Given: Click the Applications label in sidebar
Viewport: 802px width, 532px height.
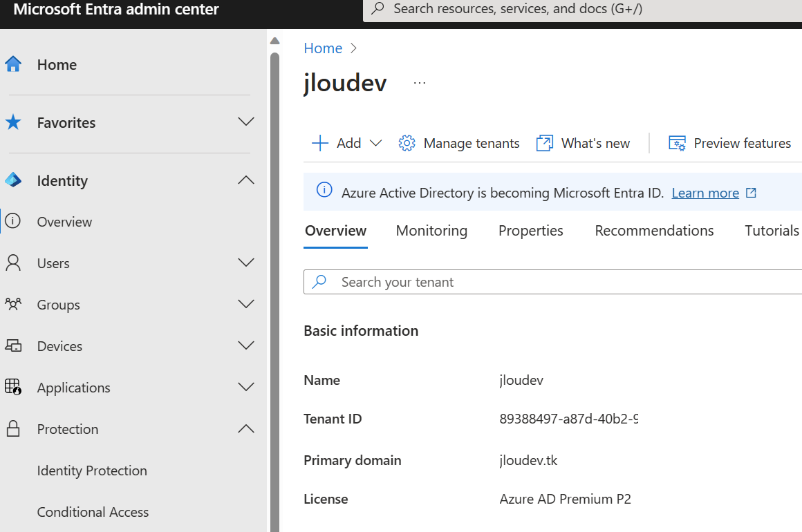Looking at the screenshot, I should 74,388.
